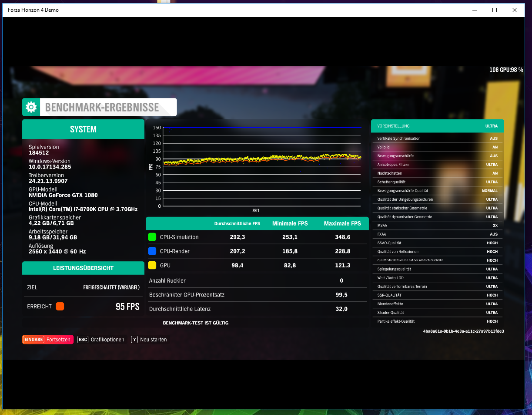The height and width of the screenshot is (415, 532).
Task: Click Treiberversion 24.21.13.9907
Action: [x=48, y=178]
